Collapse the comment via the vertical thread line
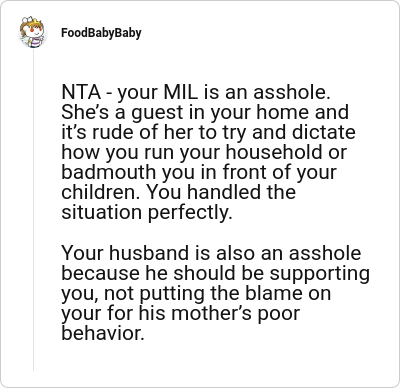This screenshot has height=388, width=400. click(33, 210)
